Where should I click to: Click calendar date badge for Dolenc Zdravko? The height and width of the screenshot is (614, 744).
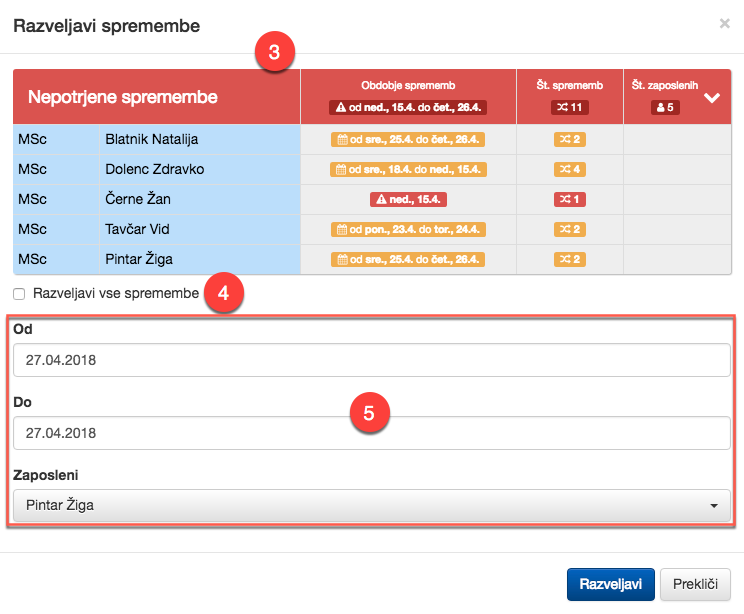tap(408, 169)
